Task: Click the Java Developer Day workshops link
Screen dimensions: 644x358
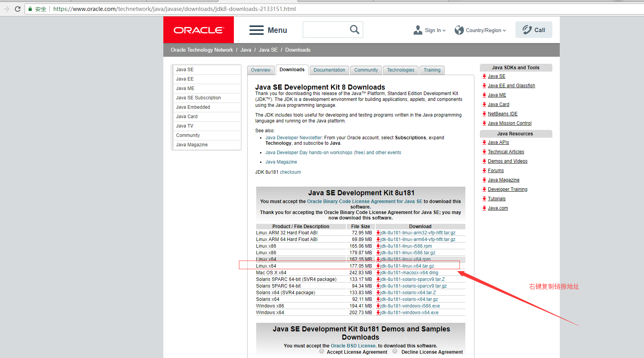Action: [x=333, y=153]
